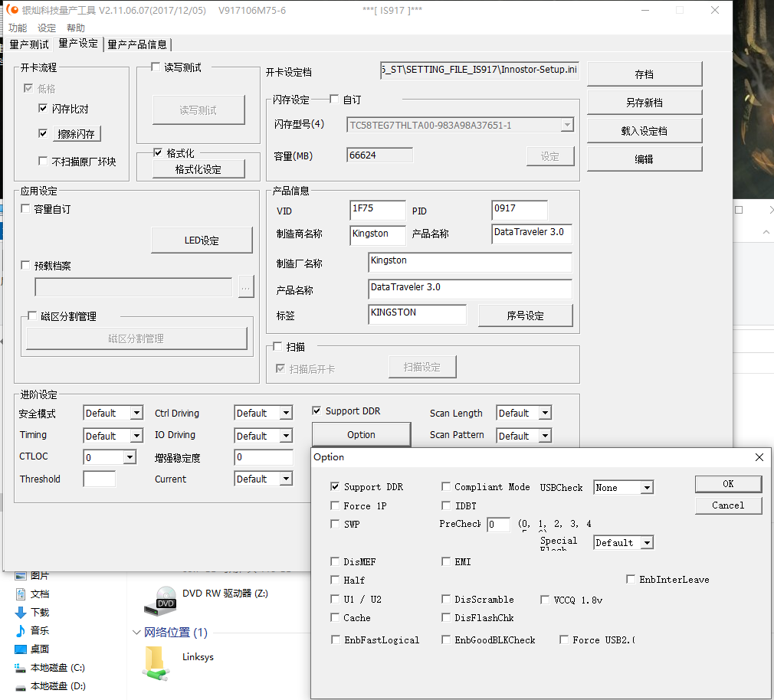Viewport: 774px width, 700px height.
Task: Enable 容量自订 checkbox
Action: 25,208
